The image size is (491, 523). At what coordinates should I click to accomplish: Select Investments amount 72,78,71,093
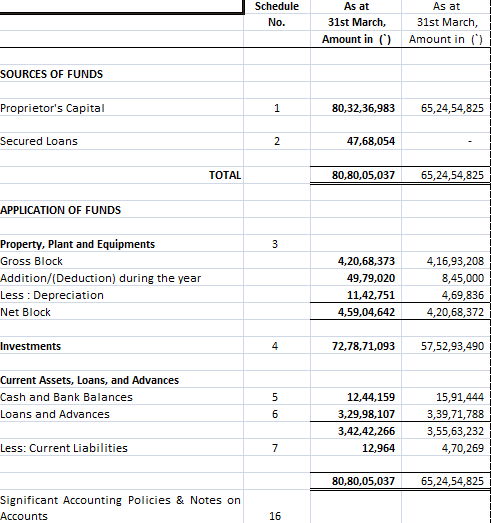click(x=356, y=346)
